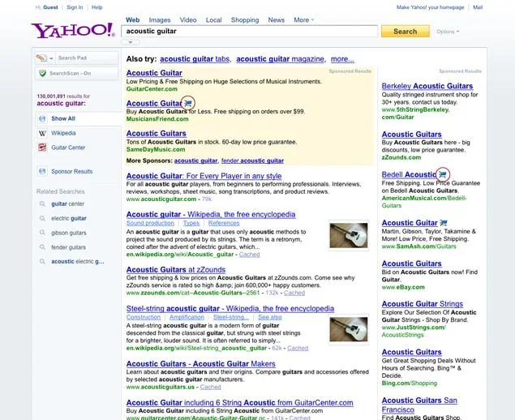This screenshot has width=515, height=420.
Task: Open Acoustic Guitar including 6 String result
Action: [240, 403]
